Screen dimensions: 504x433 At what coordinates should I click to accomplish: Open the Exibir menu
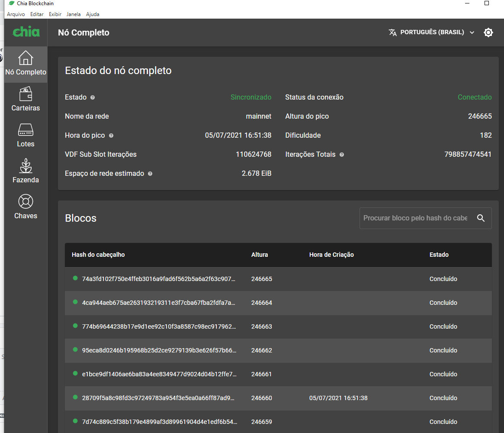coord(55,14)
